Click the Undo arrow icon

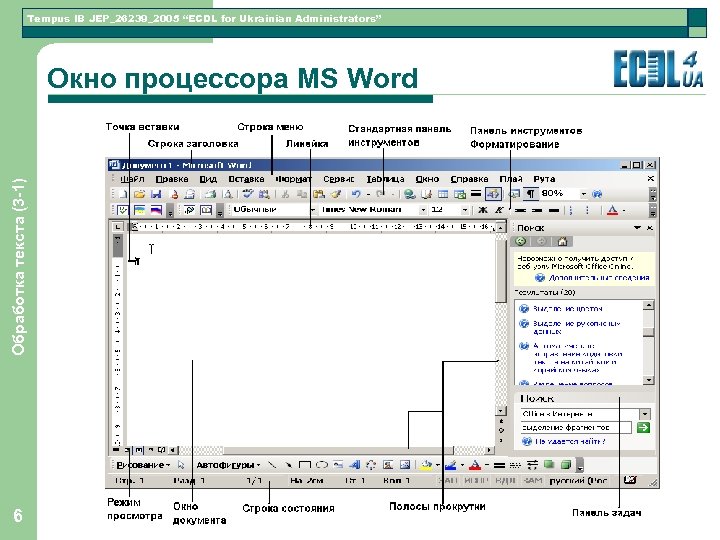[x=356, y=194]
